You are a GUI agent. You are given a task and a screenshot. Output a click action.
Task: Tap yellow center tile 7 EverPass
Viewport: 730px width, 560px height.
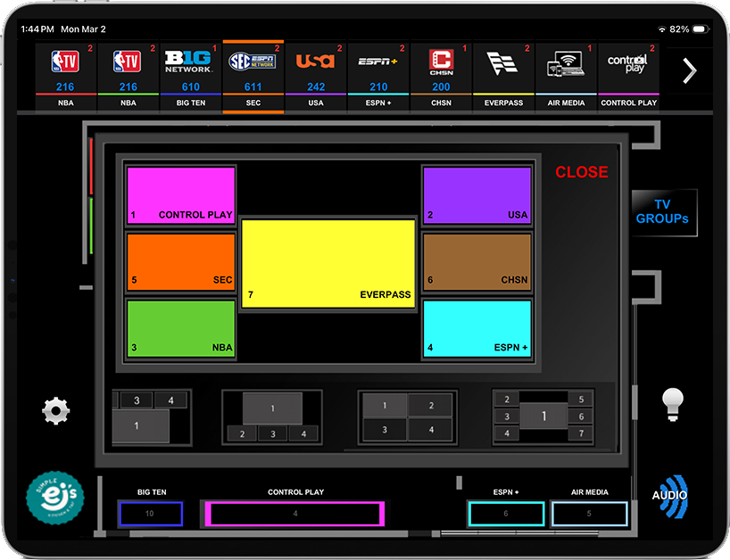coord(328,264)
